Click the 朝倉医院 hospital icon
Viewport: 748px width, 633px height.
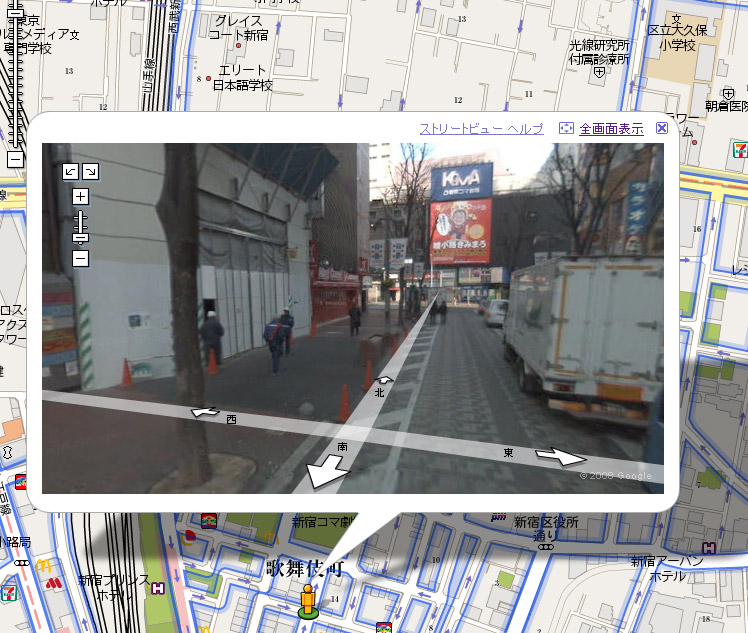(728, 93)
